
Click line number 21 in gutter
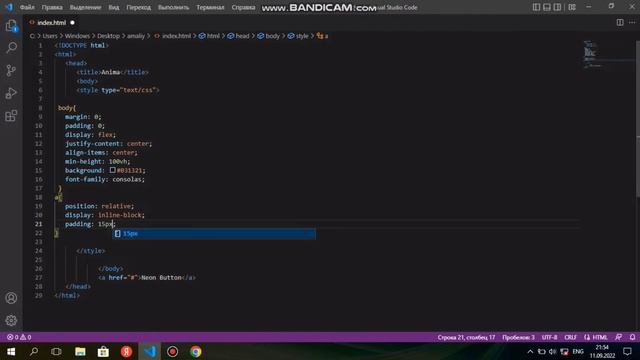(38, 224)
